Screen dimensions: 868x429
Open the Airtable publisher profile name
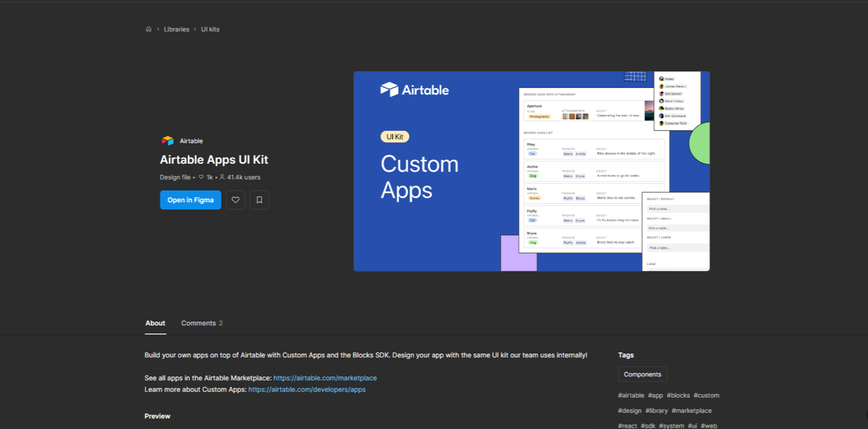(191, 141)
